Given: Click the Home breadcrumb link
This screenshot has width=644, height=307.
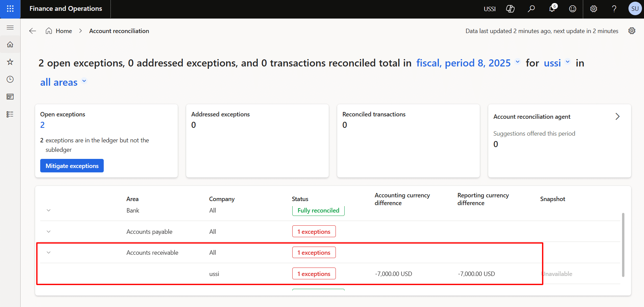Looking at the screenshot, I should (64, 31).
